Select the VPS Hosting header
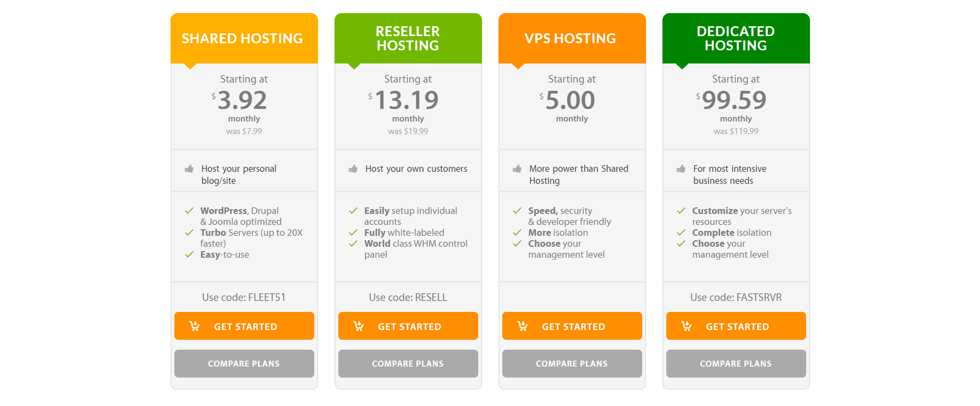This screenshot has width=980, height=406. click(572, 38)
